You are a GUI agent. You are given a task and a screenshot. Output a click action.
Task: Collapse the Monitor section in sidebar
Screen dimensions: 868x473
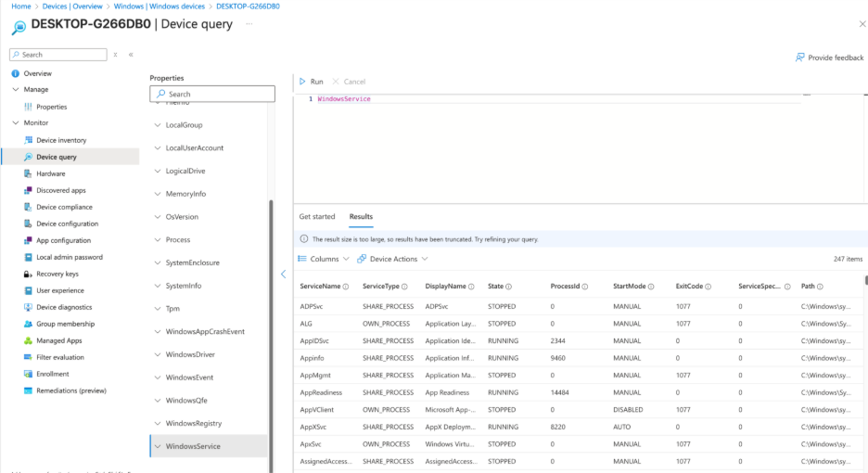click(16, 123)
